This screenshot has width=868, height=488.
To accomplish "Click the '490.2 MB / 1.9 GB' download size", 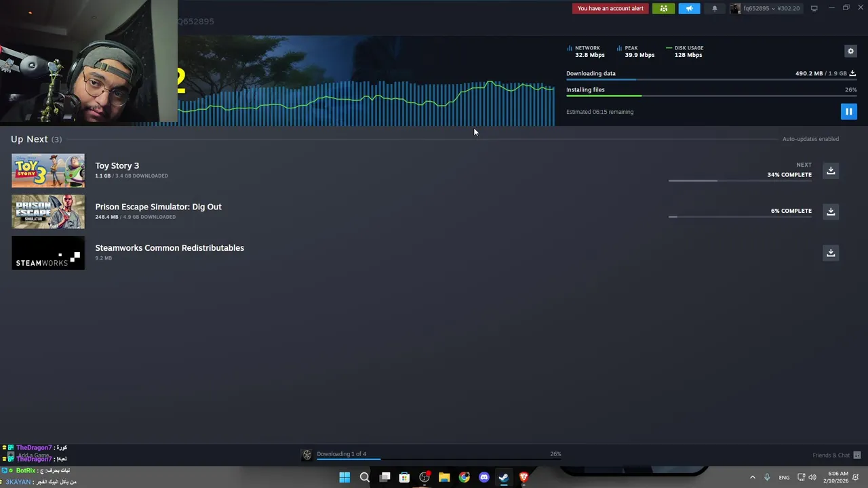I will [821, 73].
